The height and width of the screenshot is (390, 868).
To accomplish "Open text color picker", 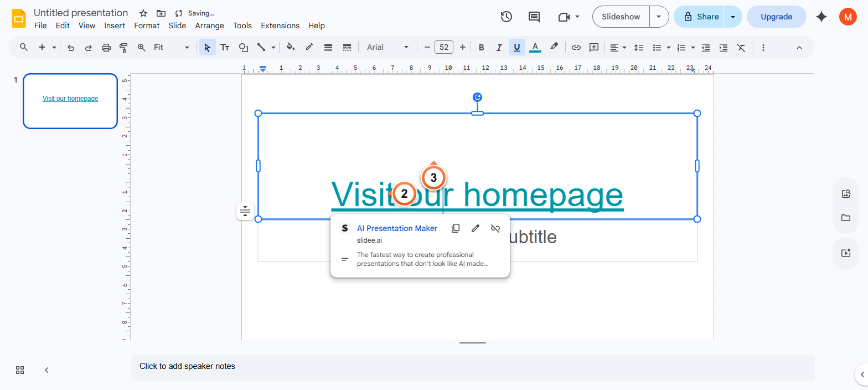I will point(535,48).
